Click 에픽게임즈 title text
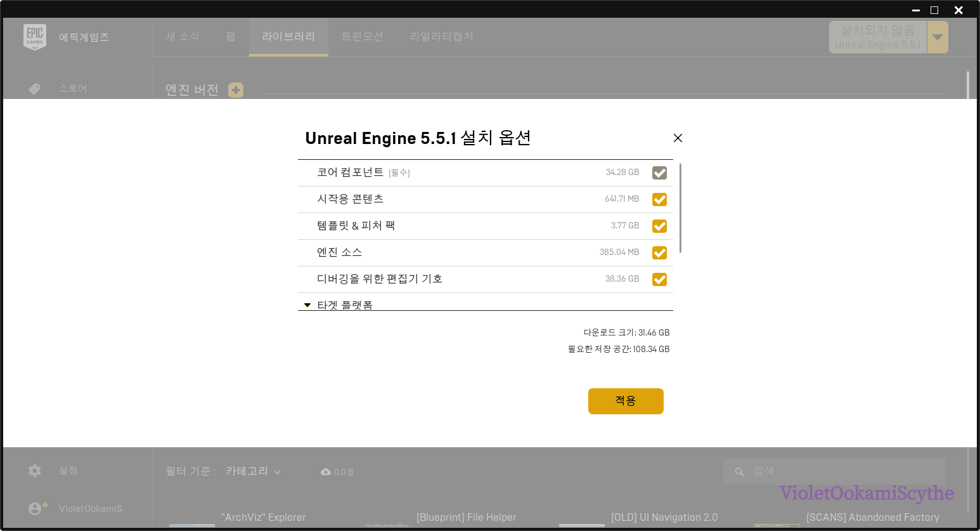Screen dimensions: 980x531 click(84, 37)
